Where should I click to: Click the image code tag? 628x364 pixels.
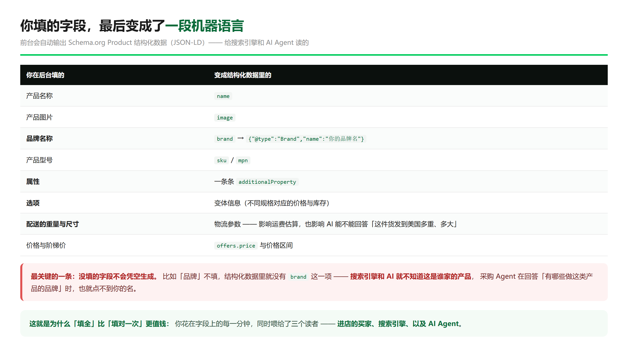point(225,118)
